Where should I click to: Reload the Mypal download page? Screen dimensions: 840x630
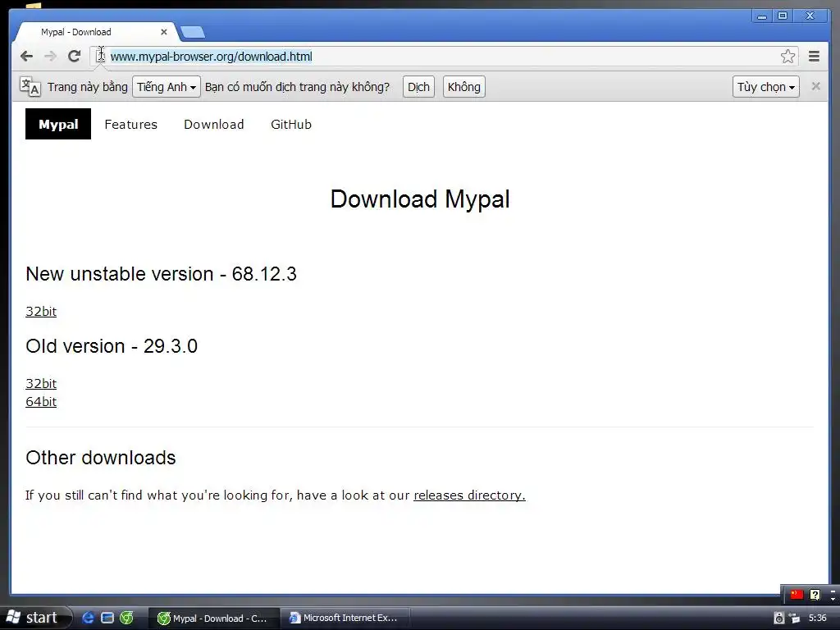pyautogui.click(x=74, y=57)
